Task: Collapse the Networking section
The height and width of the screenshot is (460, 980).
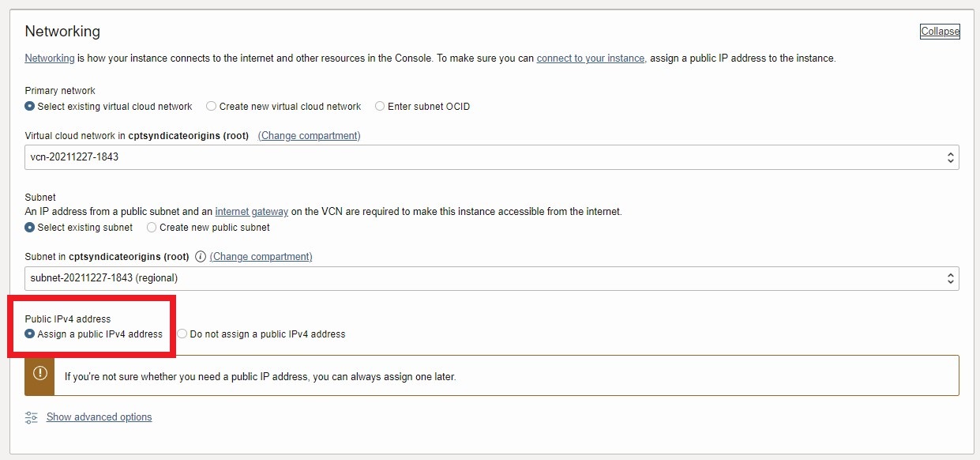Action: point(939,31)
